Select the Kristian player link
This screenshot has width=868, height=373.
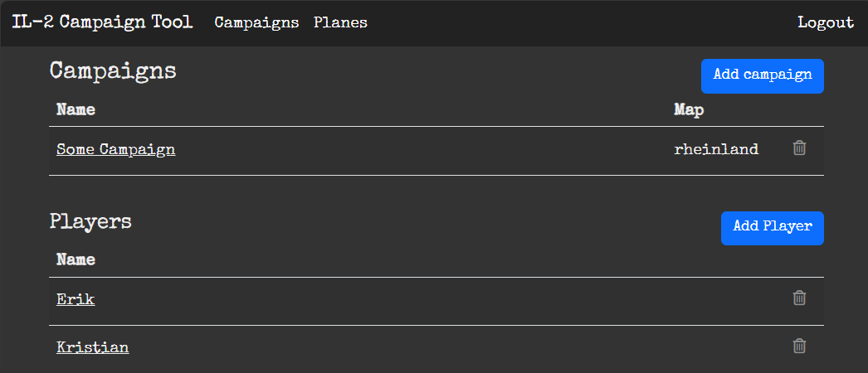[92, 347]
